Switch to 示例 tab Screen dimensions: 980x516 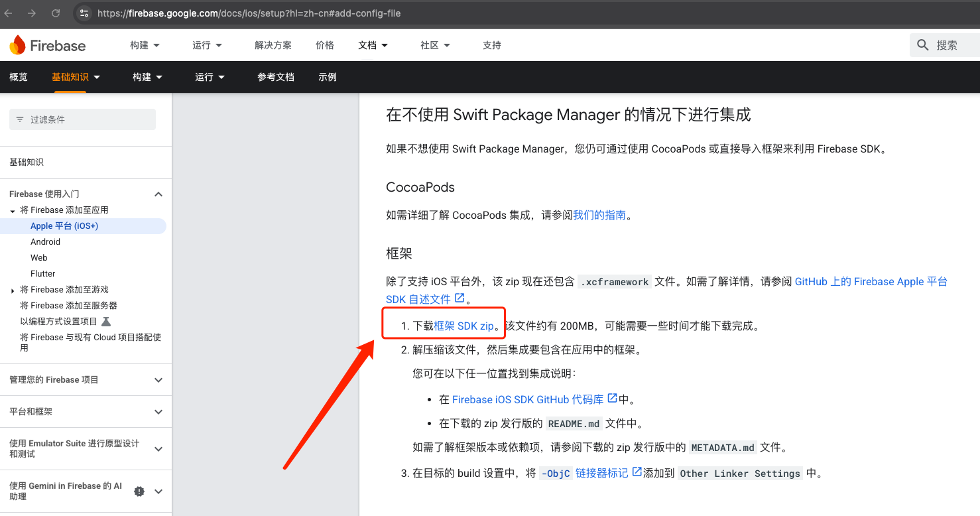[328, 77]
